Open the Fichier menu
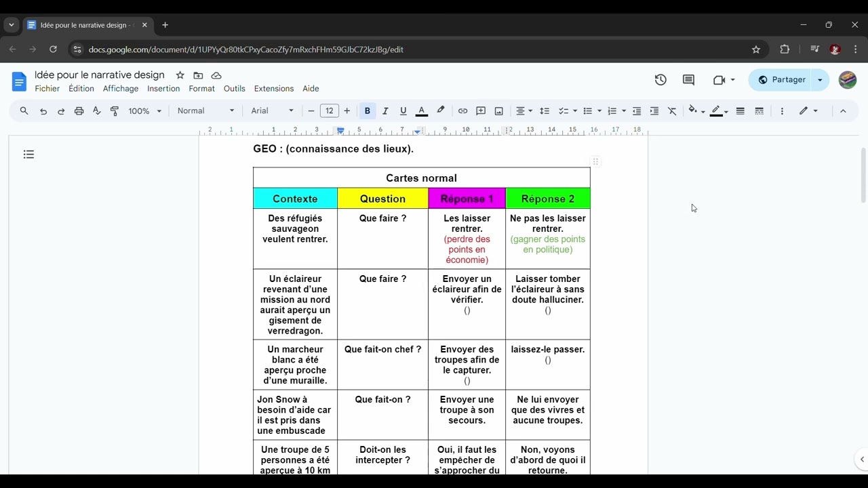The height and width of the screenshot is (488, 868). [47, 89]
